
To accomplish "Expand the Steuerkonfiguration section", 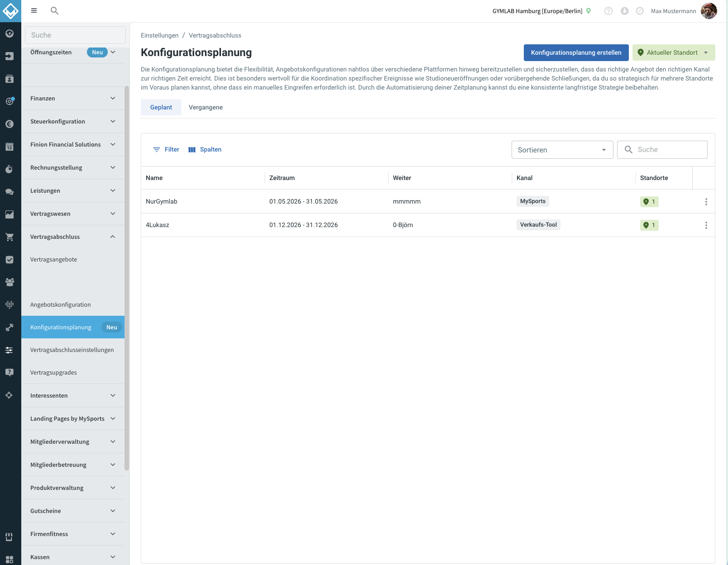I will coord(73,121).
